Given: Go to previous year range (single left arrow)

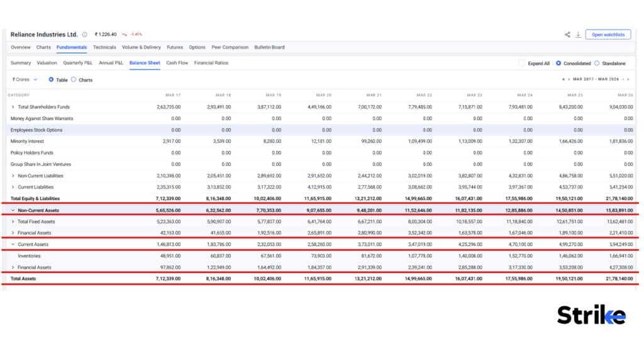Looking at the screenshot, I should click(x=569, y=79).
